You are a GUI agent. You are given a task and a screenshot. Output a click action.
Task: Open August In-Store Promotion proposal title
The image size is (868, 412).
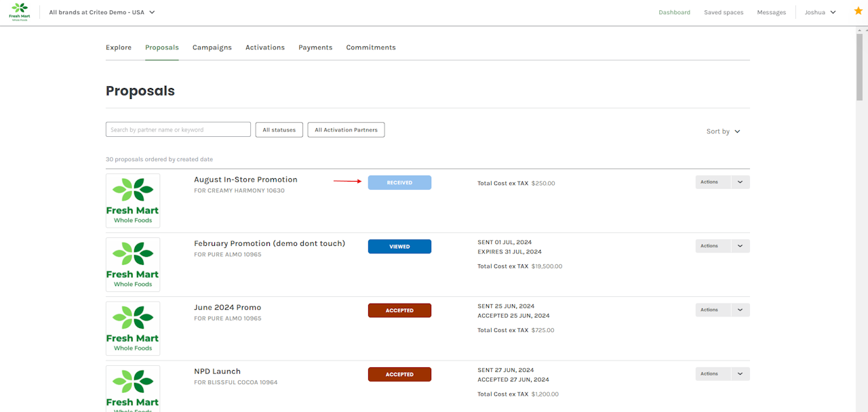click(245, 180)
